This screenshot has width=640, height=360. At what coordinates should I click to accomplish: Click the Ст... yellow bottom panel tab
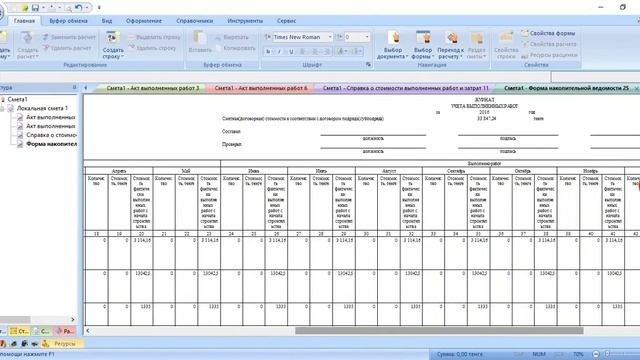19,331
